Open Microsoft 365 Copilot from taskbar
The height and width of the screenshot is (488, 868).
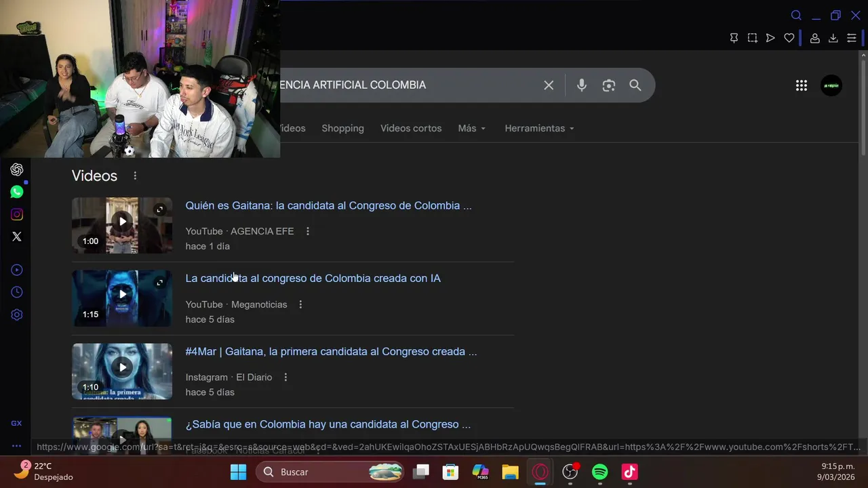pos(480,472)
